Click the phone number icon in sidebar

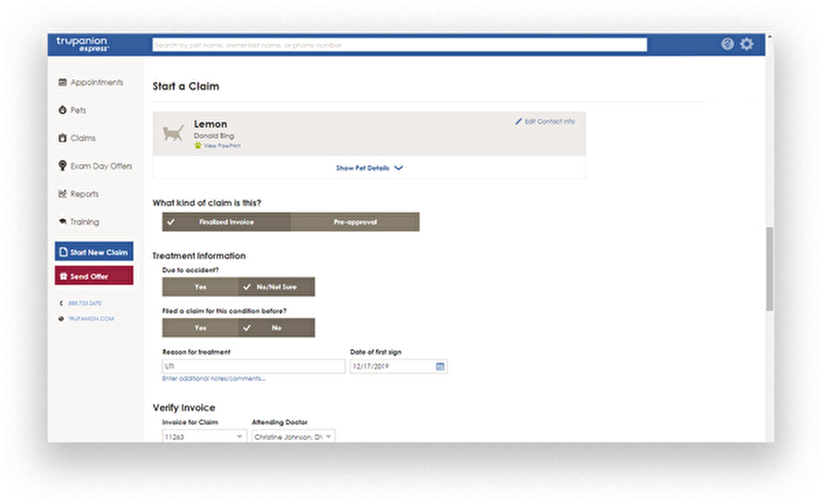coord(61,303)
